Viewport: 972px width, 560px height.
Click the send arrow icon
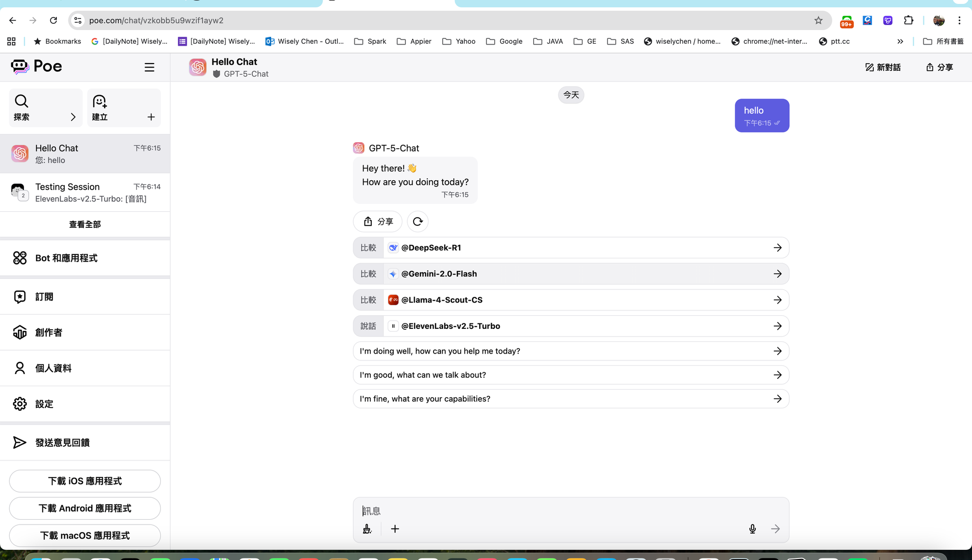[x=775, y=529]
